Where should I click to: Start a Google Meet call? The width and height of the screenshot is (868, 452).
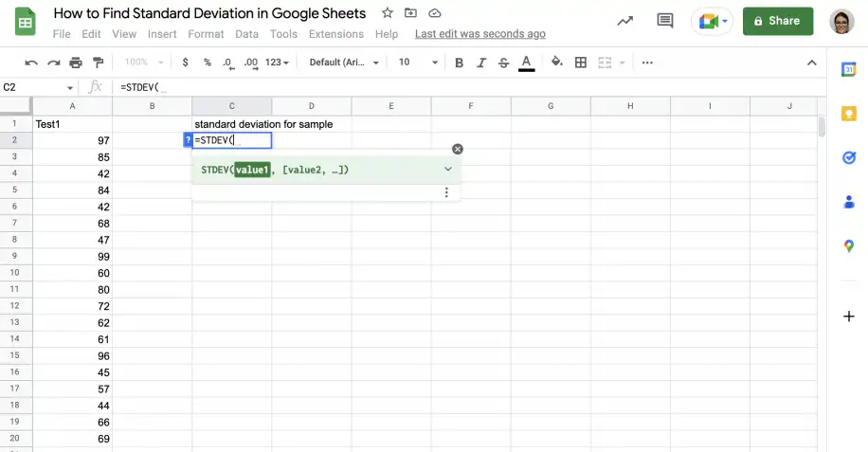point(712,22)
